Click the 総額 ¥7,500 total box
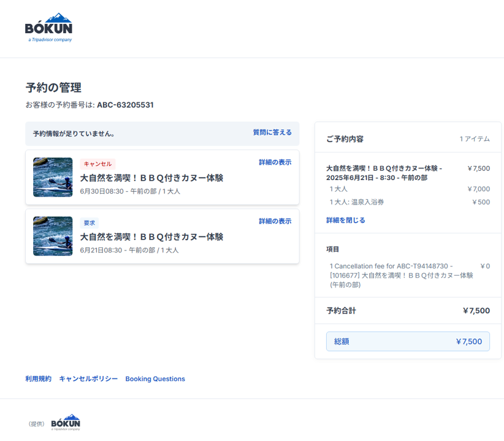This screenshot has width=504, height=441. pyautogui.click(x=408, y=341)
